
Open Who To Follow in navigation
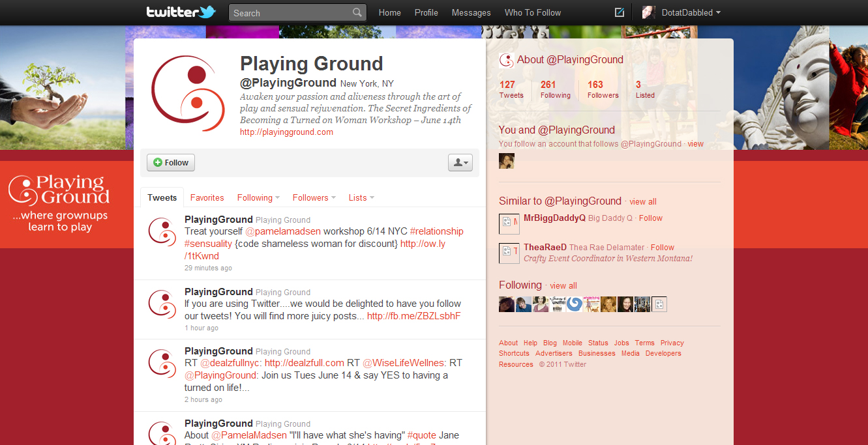[532, 12]
